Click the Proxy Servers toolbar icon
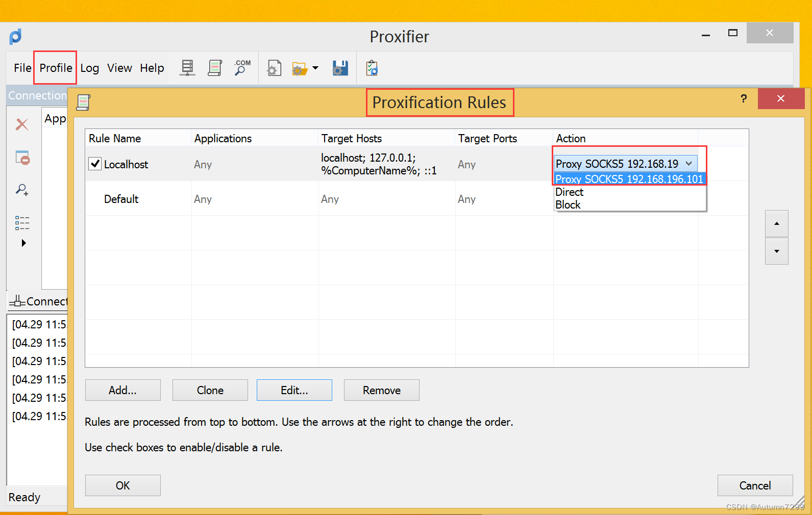The width and height of the screenshot is (812, 515). 187,68
